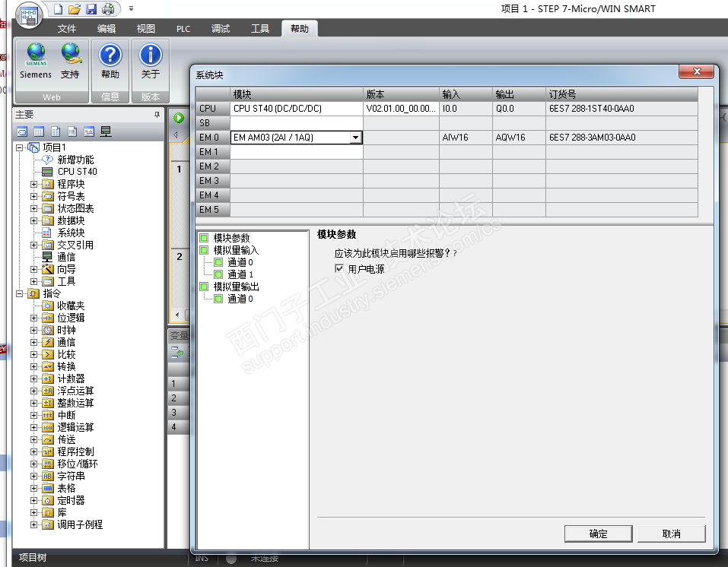Image resolution: width=728 pixels, height=567 pixels.
Task: Click the CPU ST40 (DC/DC/DC) module cell
Action: 297,109
